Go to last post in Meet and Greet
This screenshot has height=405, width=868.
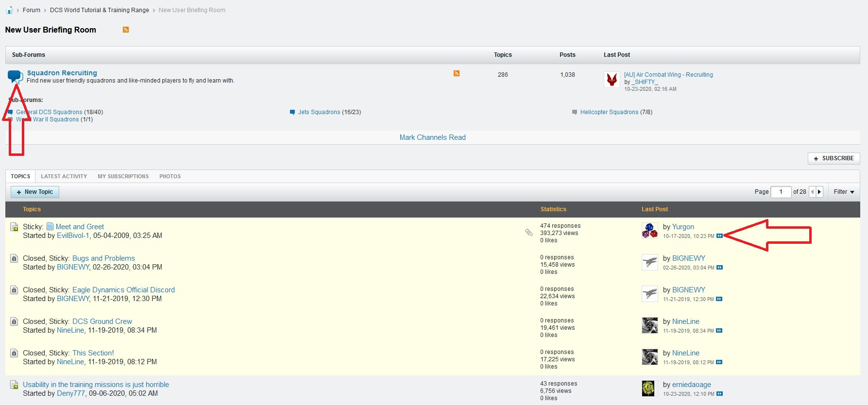coord(719,236)
